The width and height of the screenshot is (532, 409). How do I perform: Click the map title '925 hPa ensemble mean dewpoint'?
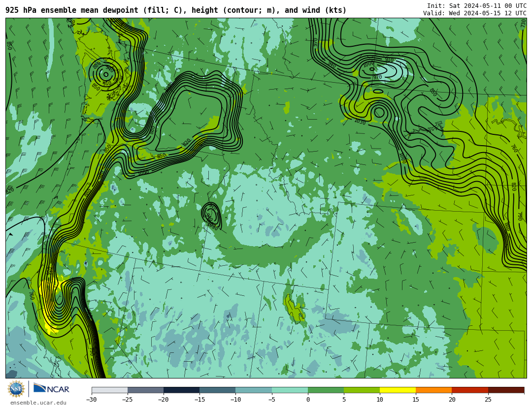point(72,10)
